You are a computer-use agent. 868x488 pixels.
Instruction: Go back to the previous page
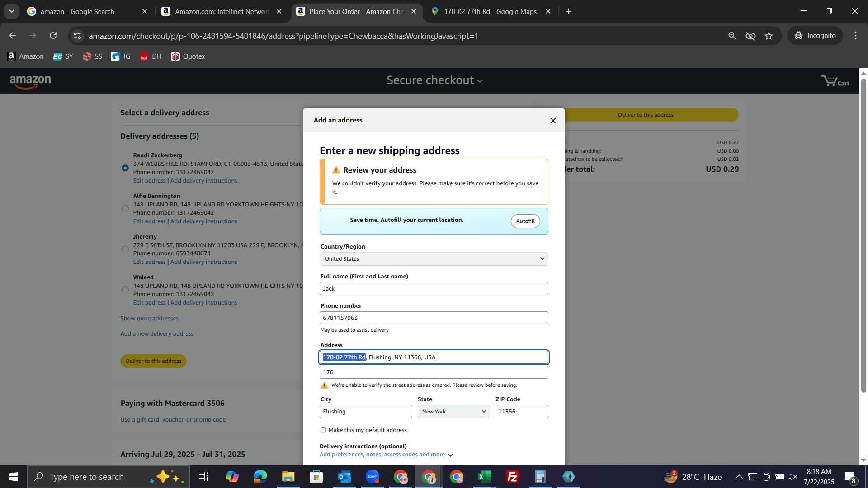12,36
